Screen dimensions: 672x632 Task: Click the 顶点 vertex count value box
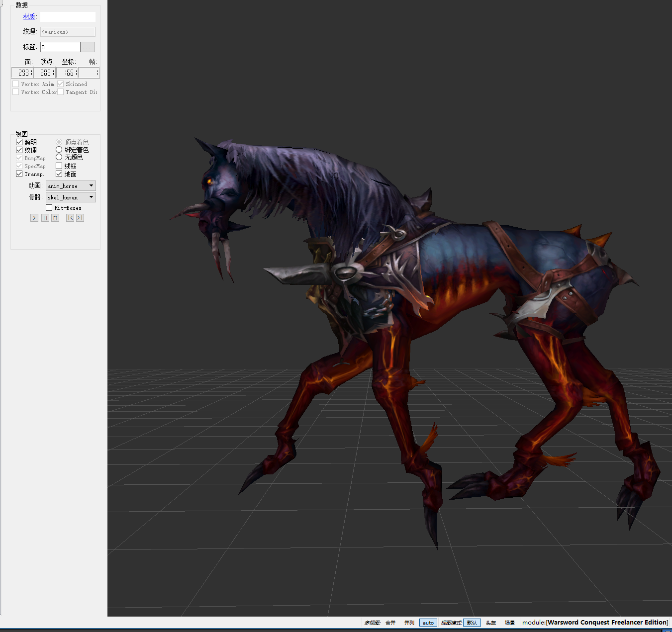point(44,73)
